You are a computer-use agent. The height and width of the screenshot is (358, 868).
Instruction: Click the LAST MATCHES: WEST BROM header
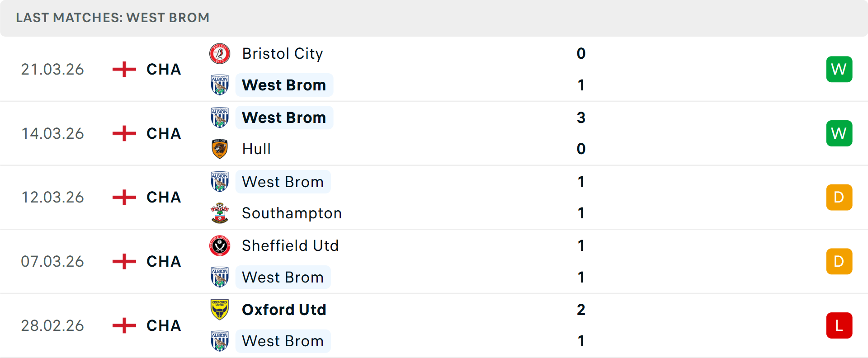[112, 18]
